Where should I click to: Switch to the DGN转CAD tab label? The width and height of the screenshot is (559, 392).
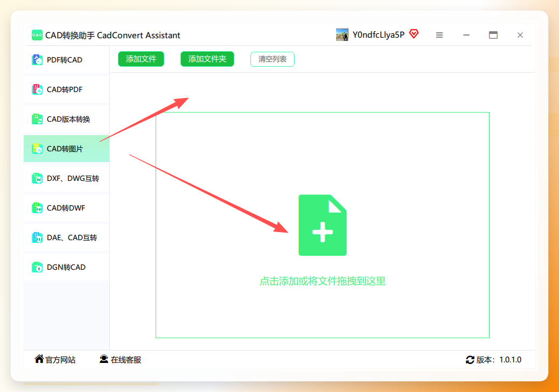pos(66,267)
